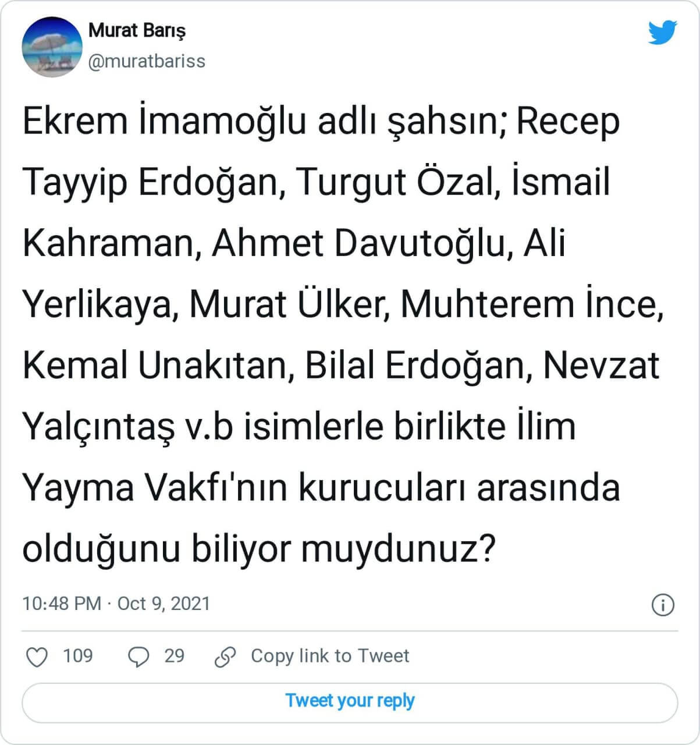This screenshot has height=745, width=700.
Task: Click the Twitter bird logo
Action: pyautogui.click(x=662, y=33)
